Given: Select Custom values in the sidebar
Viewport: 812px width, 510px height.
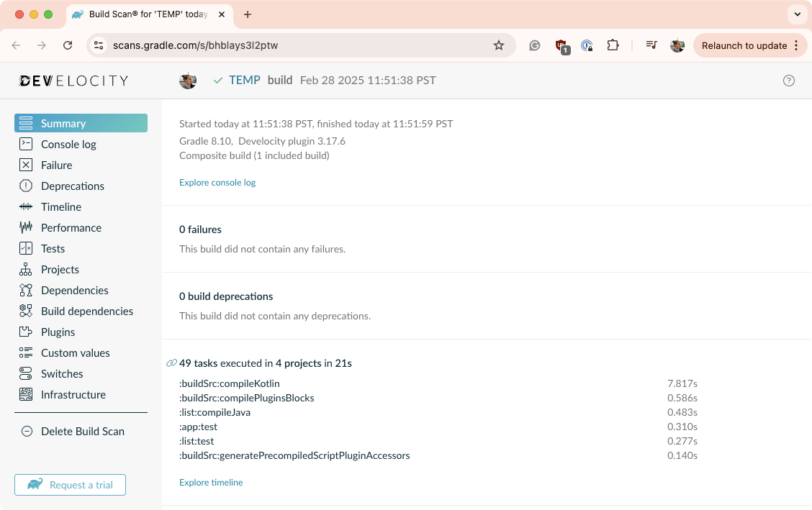Looking at the screenshot, I should 75,353.
